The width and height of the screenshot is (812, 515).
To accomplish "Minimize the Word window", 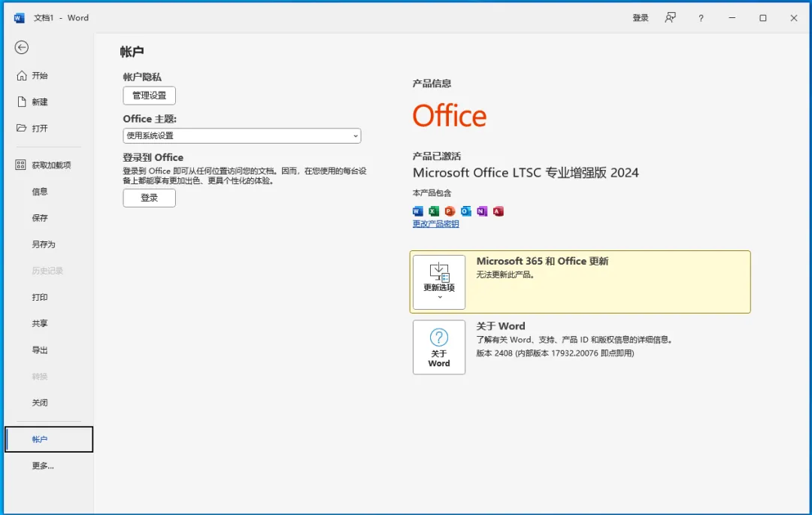I will tap(732, 18).
